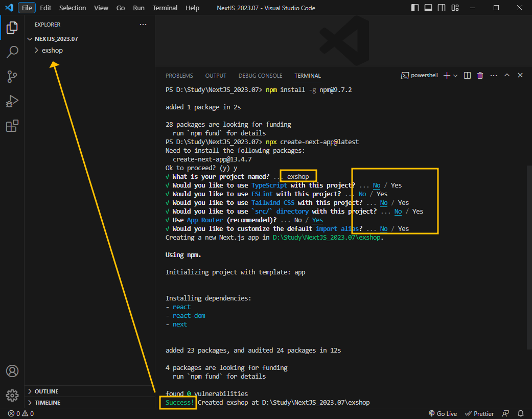Viewport: 532px width, 419px height.
Task: Click the 'npm install -g npm@9.7.2' command
Action: (309, 89)
